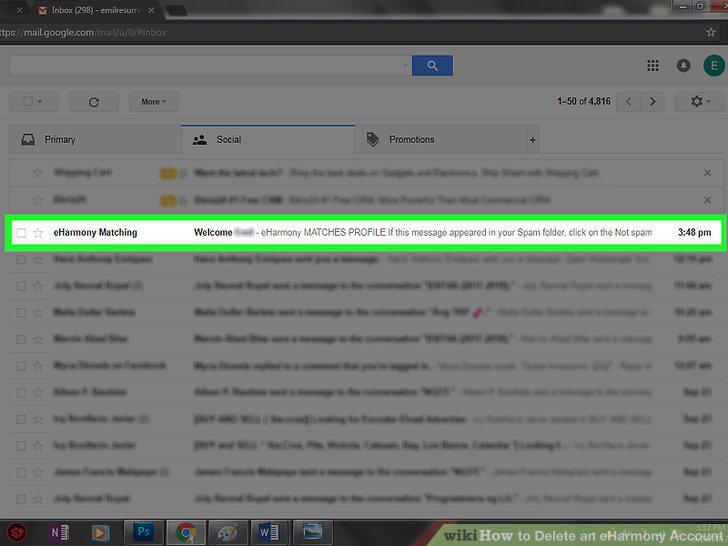Open the More actions dropdown

point(154,102)
